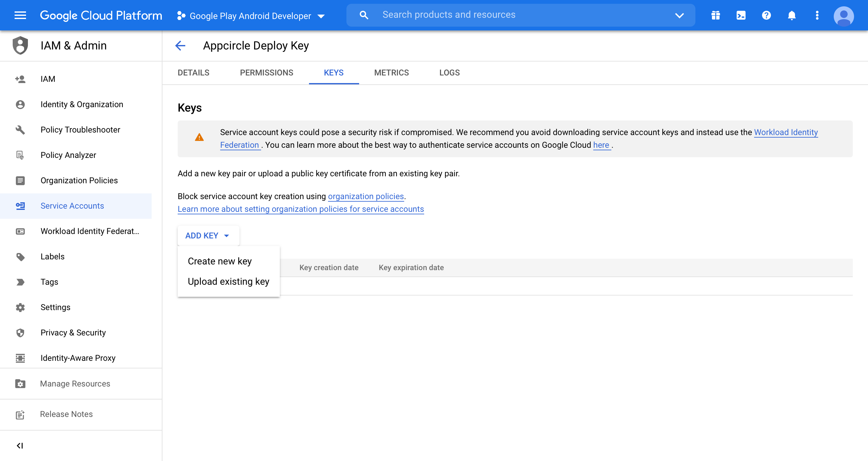Click the Service Accounts key icon
Viewport: 868px width, 461px height.
[x=20, y=206]
